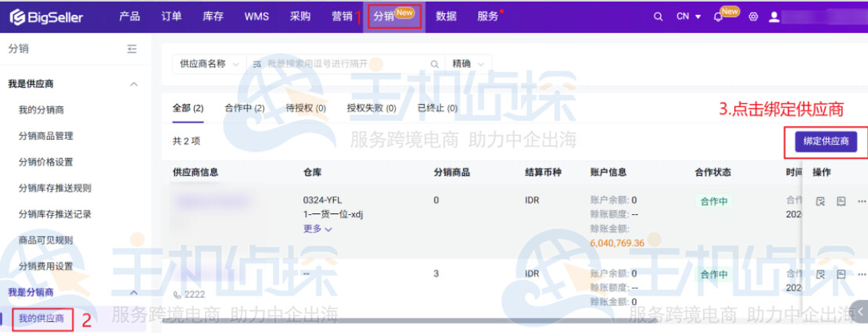
Task: Click the 1-一货一位-xdj warehouse text
Action: (x=332, y=214)
